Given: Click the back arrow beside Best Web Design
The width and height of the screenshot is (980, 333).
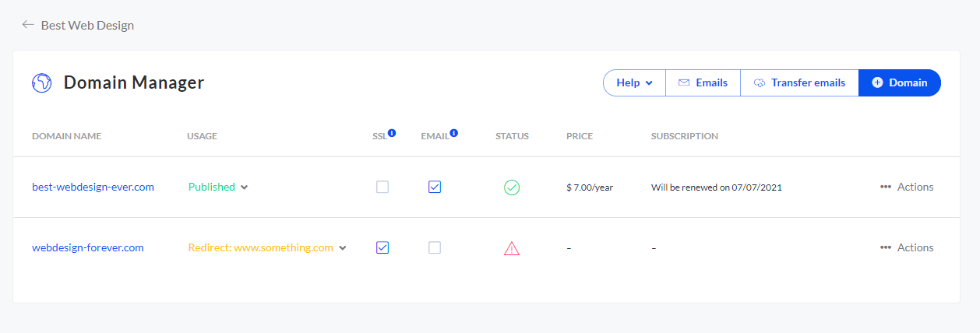Looking at the screenshot, I should (28, 25).
